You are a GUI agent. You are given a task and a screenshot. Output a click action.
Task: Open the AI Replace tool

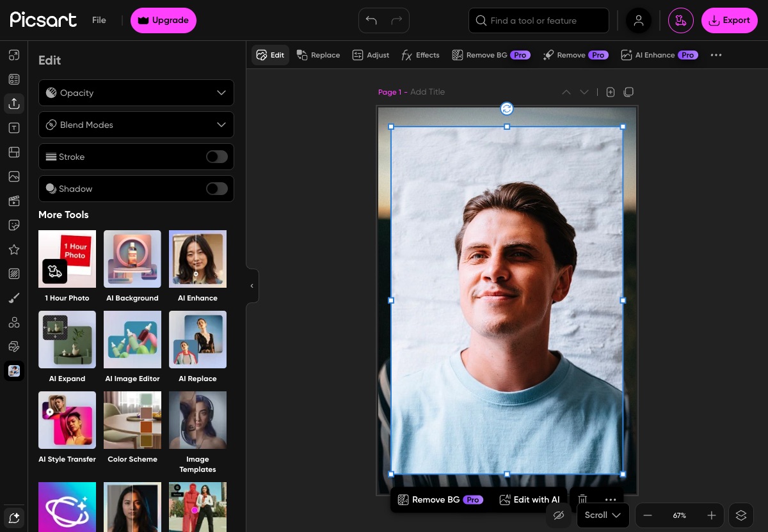coord(198,347)
